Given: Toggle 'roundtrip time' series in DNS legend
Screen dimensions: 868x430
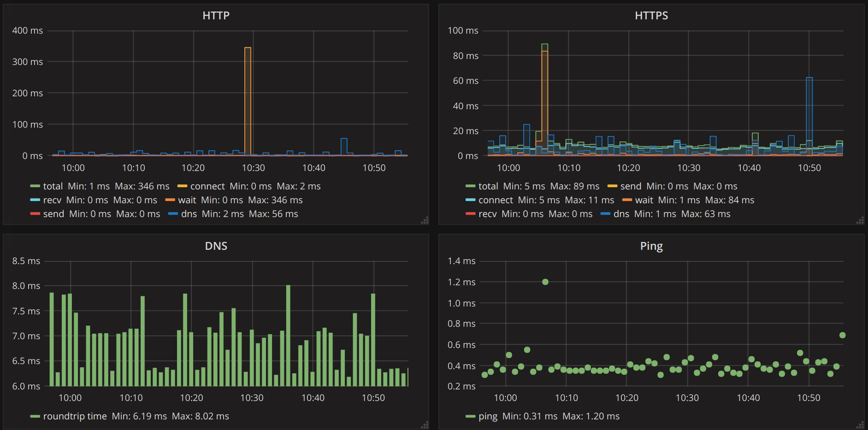Looking at the screenshot, I should (75, 416).
